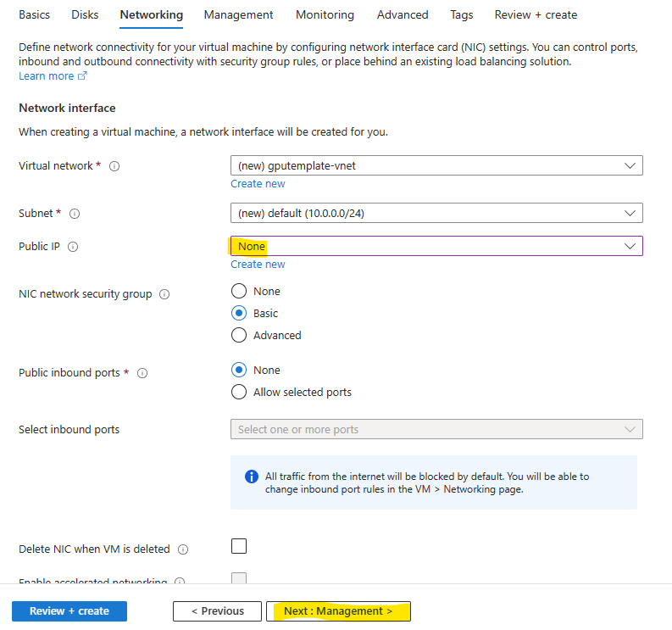Click the Public IP info icon
The height and width of the screenshot is (630, 672).
(73, 247)
